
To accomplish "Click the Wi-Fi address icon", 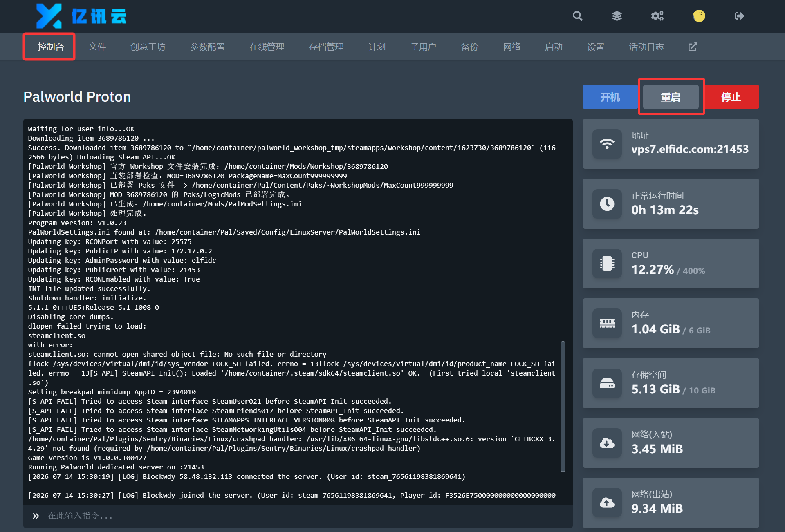I will click(607, 144).
